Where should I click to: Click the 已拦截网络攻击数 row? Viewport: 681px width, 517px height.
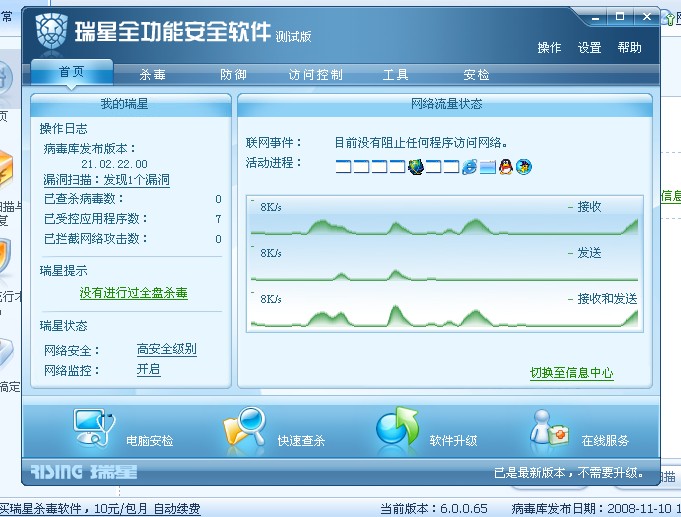click(132, 239)
